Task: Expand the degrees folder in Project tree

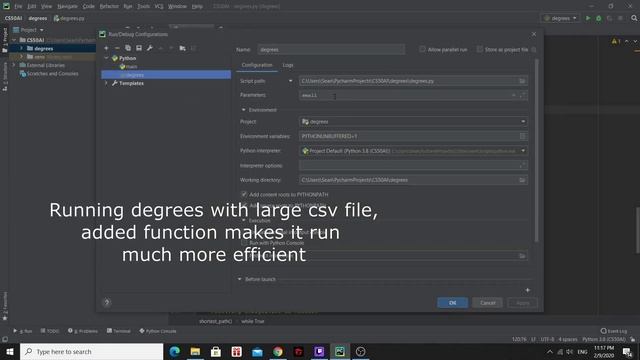Action: pyautogui.click(x=21, y=48)
